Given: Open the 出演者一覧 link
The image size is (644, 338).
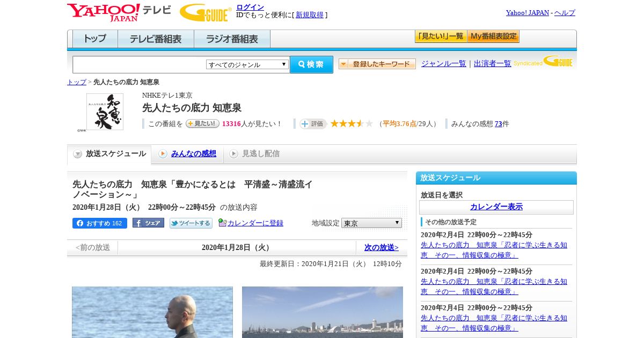Looking at the screenshot, I should 493,64.
